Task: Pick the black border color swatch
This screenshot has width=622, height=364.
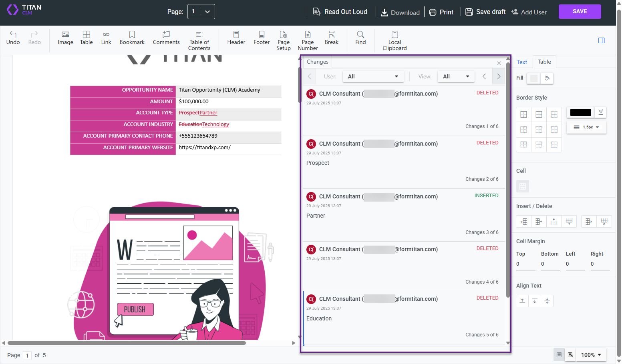Action: coord(580,112)
